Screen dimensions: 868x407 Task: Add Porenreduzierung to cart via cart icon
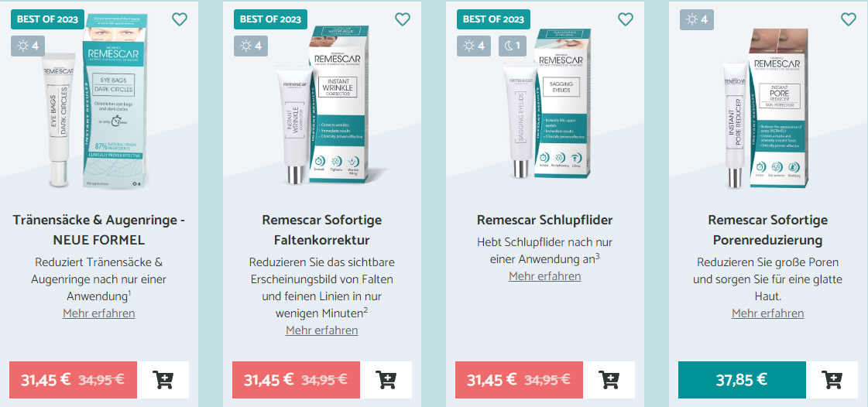tap(832, 380)
